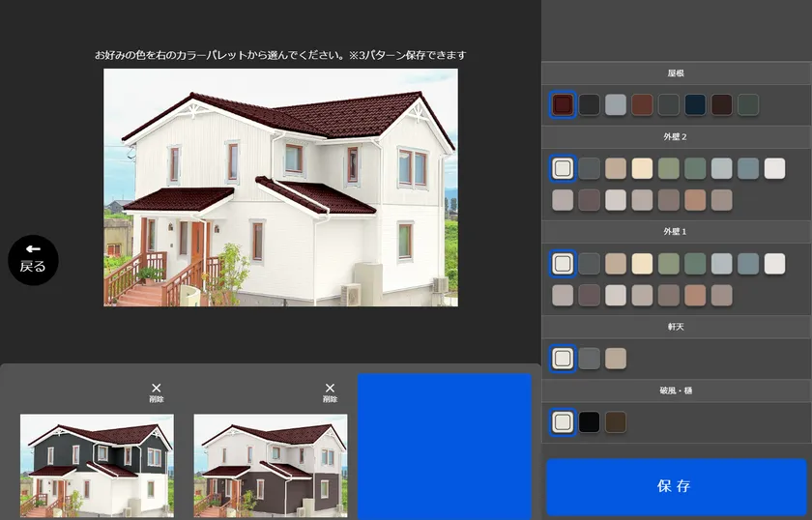The width and height of the screenshot is (812, 520).
Task: Choose the light gray 屋根 roof swatch
Action: (616, 105)
